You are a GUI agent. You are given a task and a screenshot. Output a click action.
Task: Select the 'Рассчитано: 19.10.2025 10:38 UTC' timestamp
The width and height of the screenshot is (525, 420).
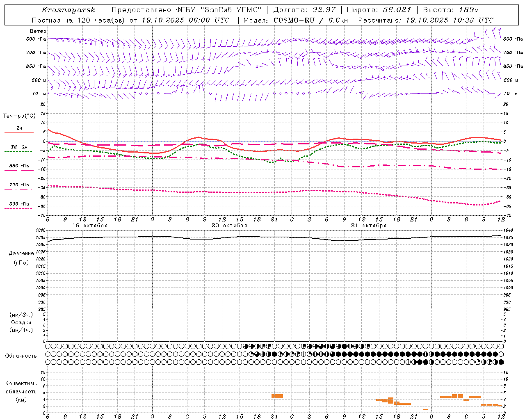click(426, 20)
